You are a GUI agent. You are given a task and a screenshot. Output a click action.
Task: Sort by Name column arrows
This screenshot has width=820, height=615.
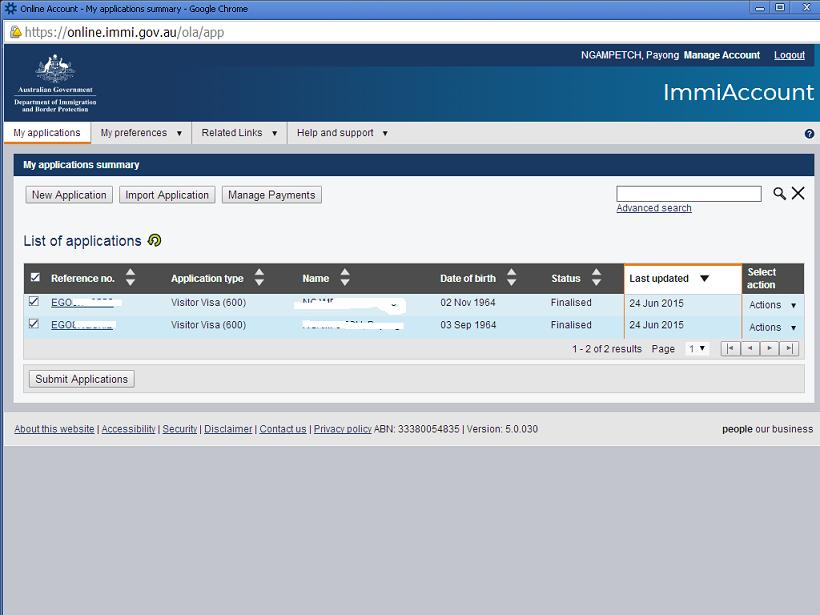coord(345,278)
